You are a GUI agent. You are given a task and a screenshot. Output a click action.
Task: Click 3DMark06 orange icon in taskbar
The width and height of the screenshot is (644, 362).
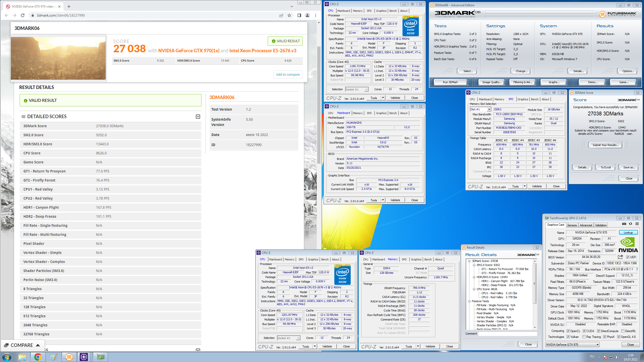69,357
